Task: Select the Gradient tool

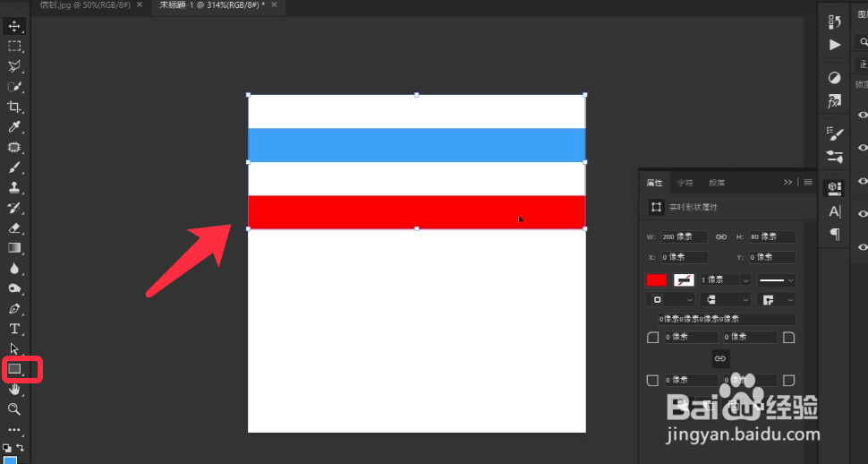Action: (x=14, y=248)
